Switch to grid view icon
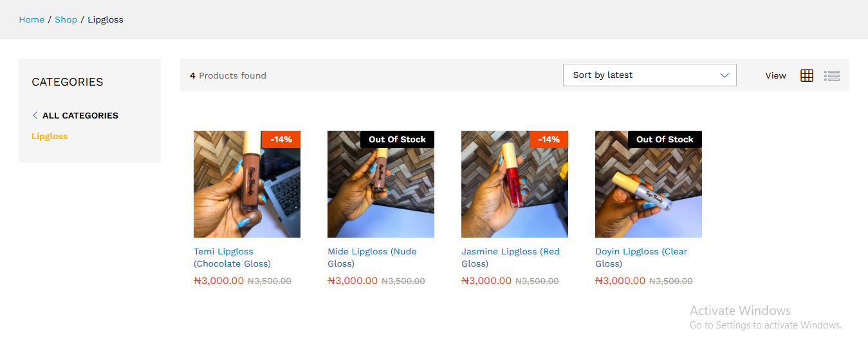 (x=807, y=75)
